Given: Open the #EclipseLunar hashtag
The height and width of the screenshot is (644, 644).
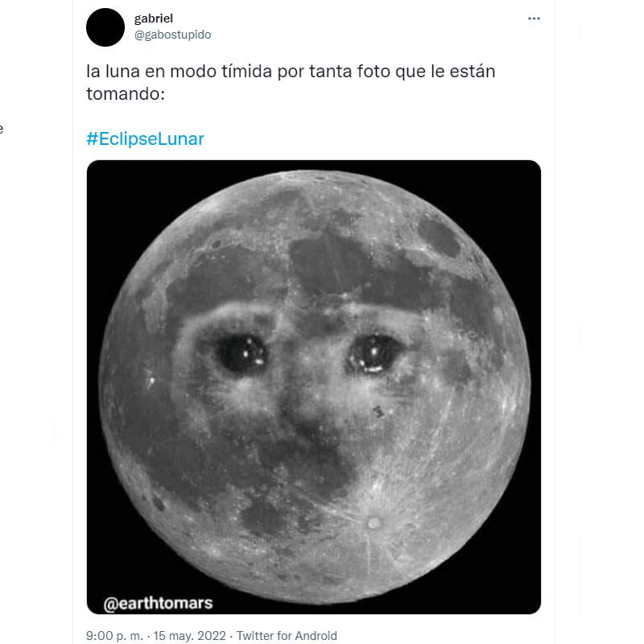Looking at the screenshot, I should pyautogui.click(x=146, y=138).
